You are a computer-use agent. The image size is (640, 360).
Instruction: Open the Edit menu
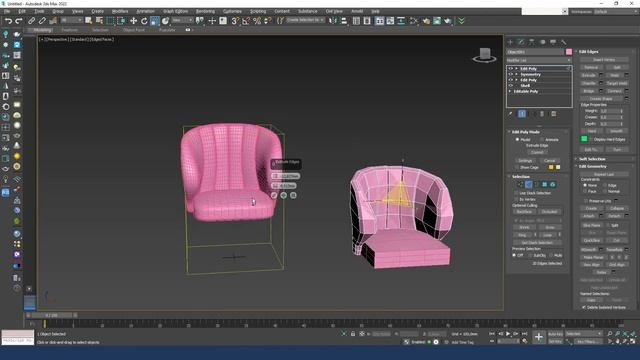click(22, 11)
